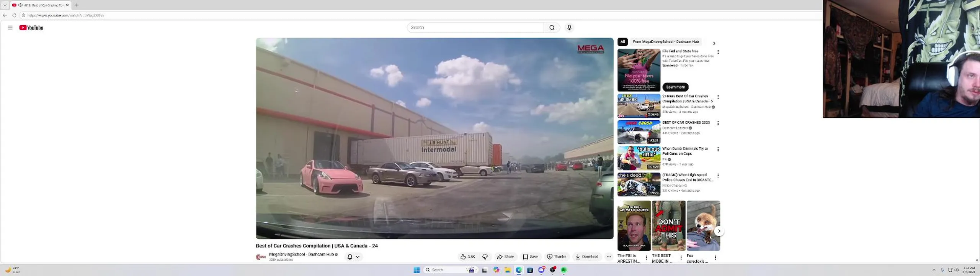Dislike the video with thumbs-down button
The height and width of the screenshot is (276, 980).
485,257
